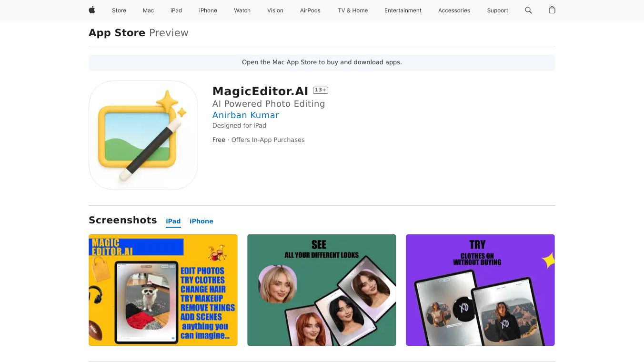Open the TV & Home menu
This screenshot has width=644, height=362.
click(353, 10)
